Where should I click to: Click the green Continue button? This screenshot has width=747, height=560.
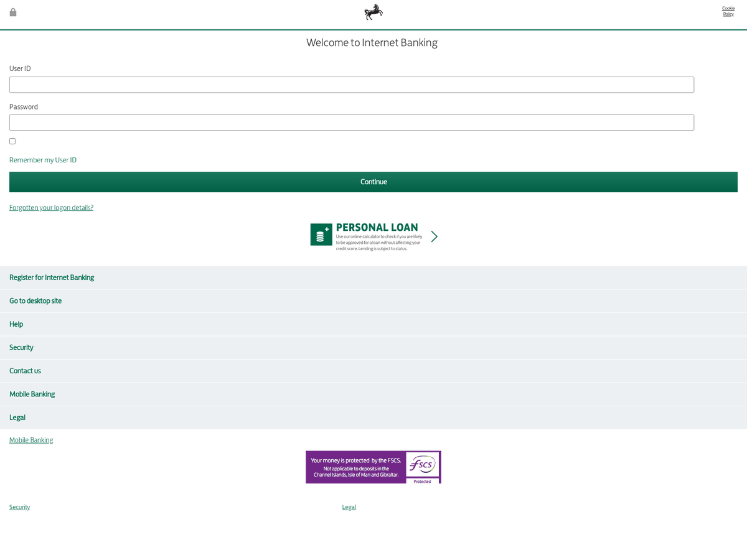tap(374, 182)
